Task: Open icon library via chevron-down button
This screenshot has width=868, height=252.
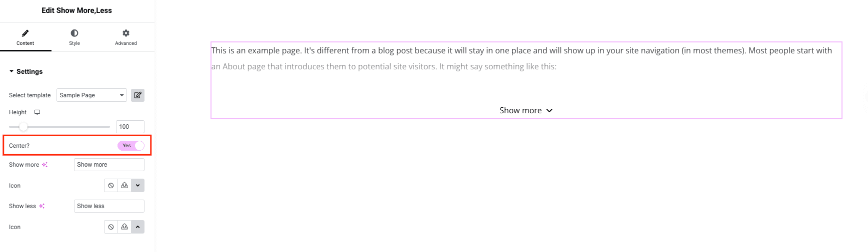Action: 138,186
